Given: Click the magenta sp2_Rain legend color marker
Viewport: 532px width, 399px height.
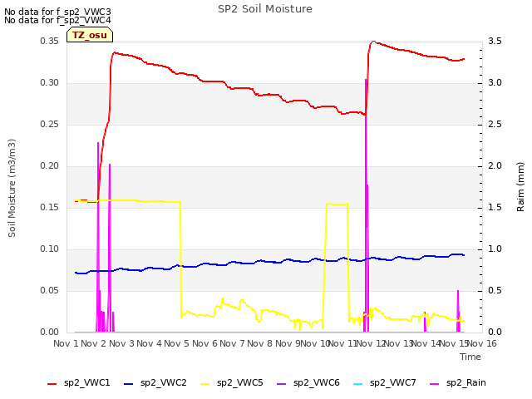Looking at the screenshot, I should 434,384.
